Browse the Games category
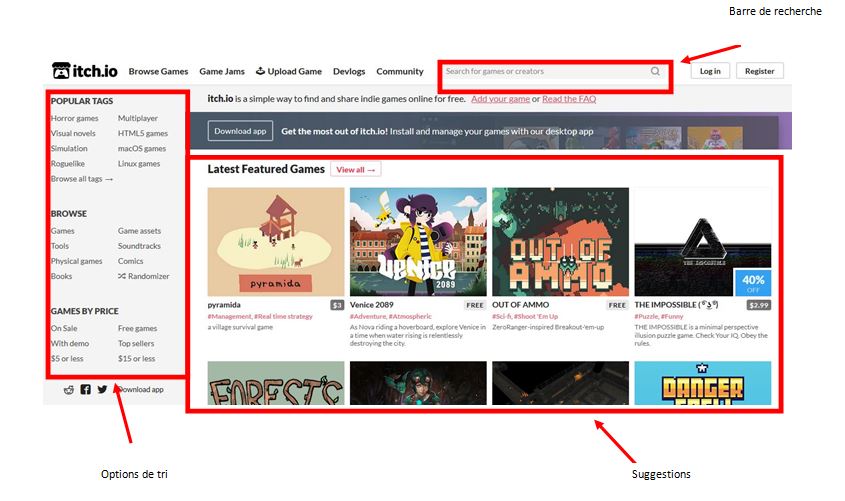Image resolution: width=845 pixels, height=501 pixels. (x=63, y=231)
